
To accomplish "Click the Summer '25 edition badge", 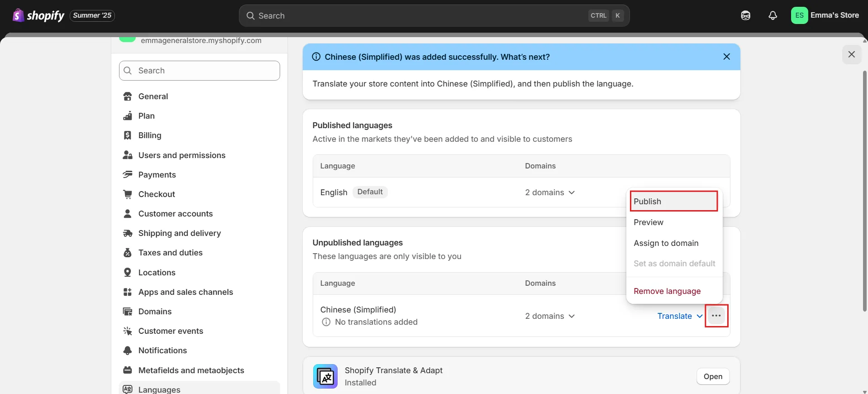I will 92,15.
